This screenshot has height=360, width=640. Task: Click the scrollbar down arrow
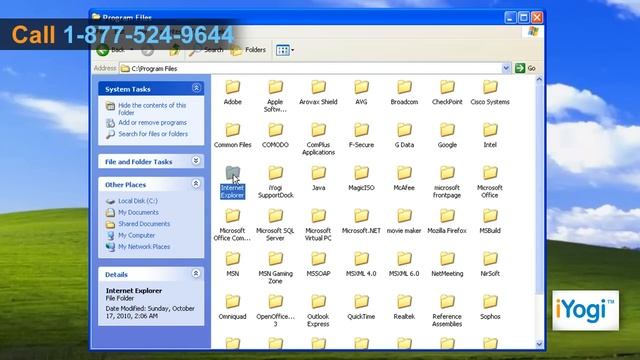(x=539, y=344)
